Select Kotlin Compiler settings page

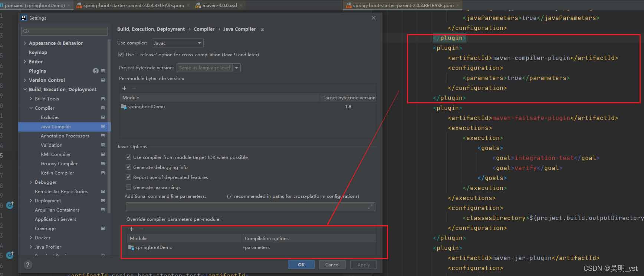pos(57,173)
